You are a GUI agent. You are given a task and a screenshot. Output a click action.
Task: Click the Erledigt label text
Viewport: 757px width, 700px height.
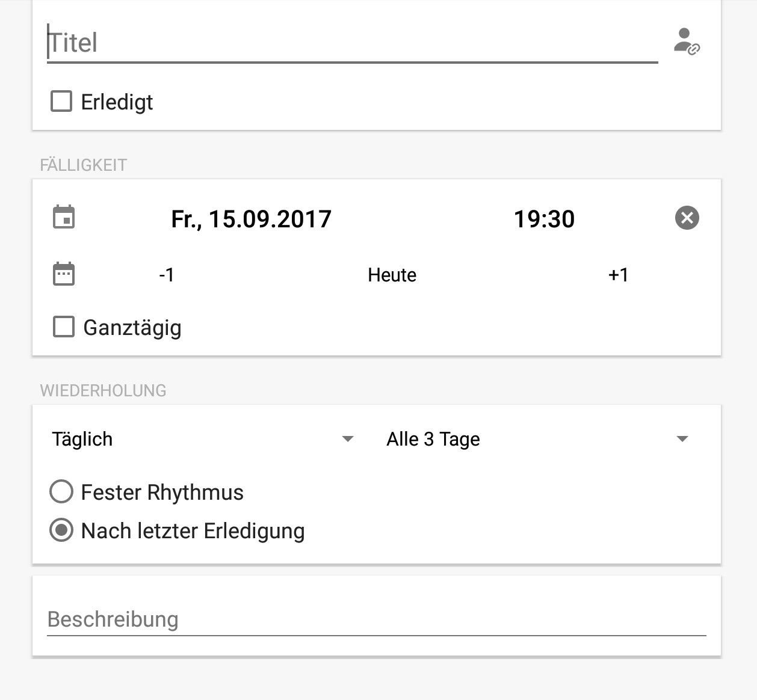tap(117, 102)
